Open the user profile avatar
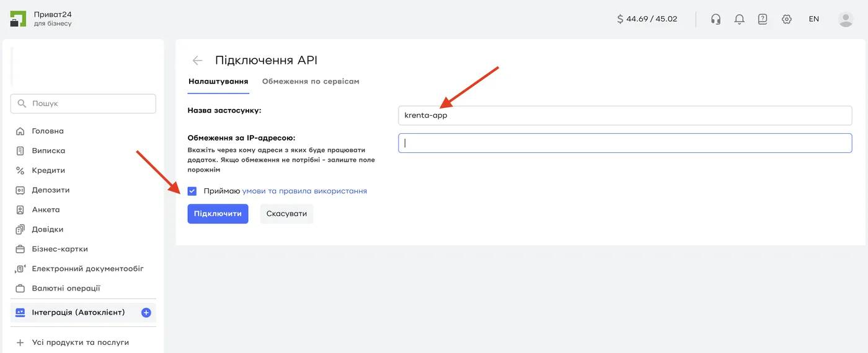This screenshot has height=353, width=868. point(846,19)
